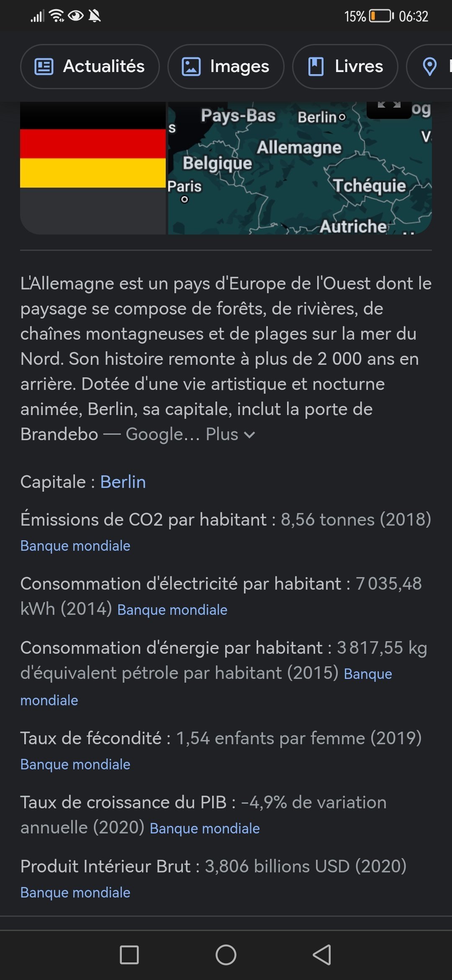
Task: Open Banque mondiale link under Taux de fécondité
Action: 75,764
